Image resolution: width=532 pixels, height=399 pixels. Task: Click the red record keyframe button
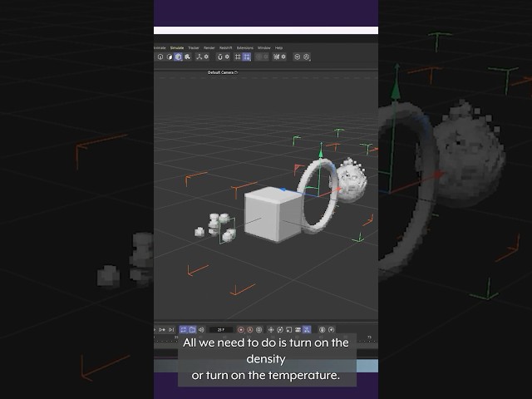click(x=241, y=330)
